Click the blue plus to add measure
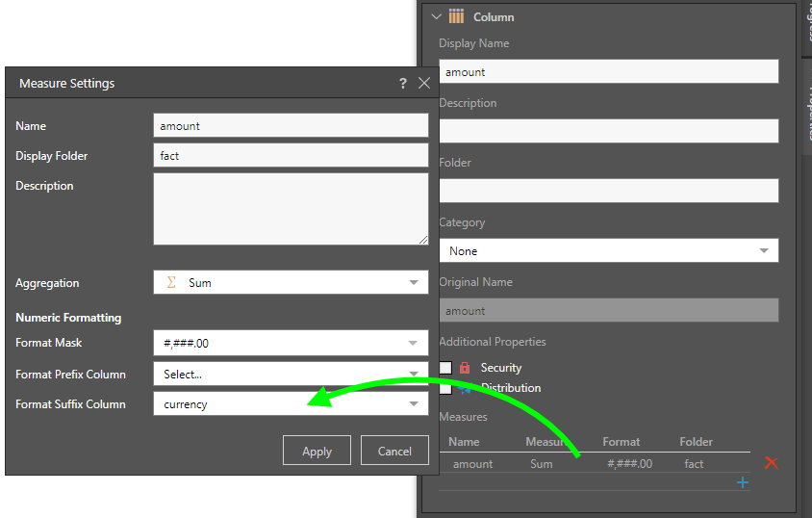Viewport: 812px width, 518px height. (x=743, y=483)
